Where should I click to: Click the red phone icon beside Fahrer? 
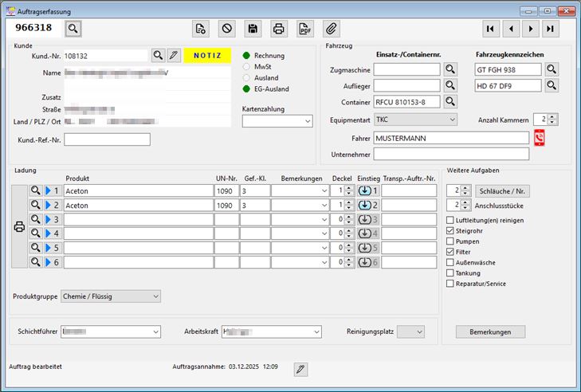[x=540, y=138]
